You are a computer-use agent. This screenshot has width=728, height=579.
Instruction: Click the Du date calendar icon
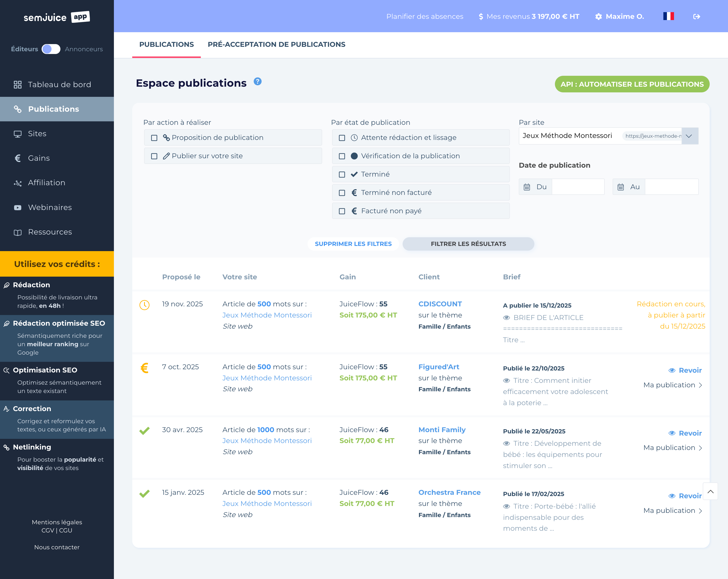(527, 187)
